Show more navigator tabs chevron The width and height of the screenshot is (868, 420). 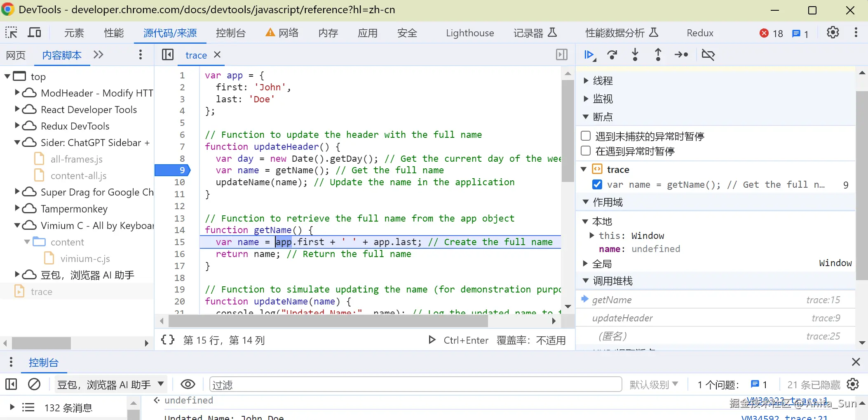[98, 54]
